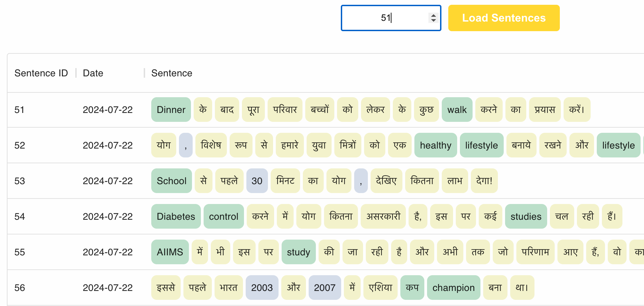Screen dimensions: 644x306
Task: Select the 'control' token in sentence 54
Action: pyautogui.click(x=223, y=217)
